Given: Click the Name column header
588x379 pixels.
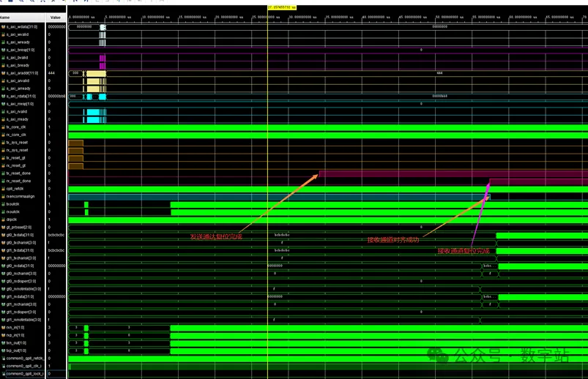Looking at the screenshot, I should (x=6, y=18).
